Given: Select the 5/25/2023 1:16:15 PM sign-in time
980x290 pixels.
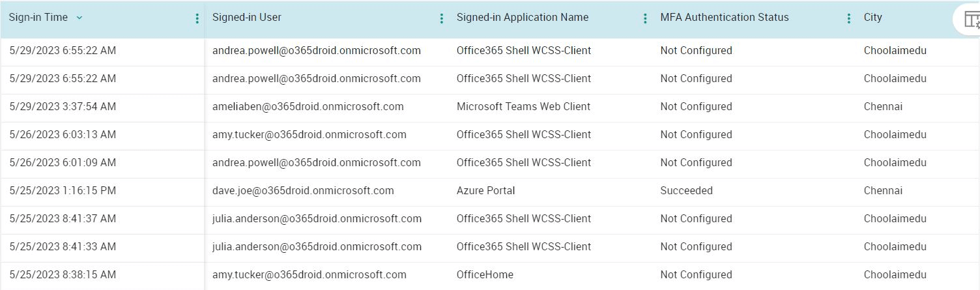Looking at the screenshot, I should tap(63, 191).
